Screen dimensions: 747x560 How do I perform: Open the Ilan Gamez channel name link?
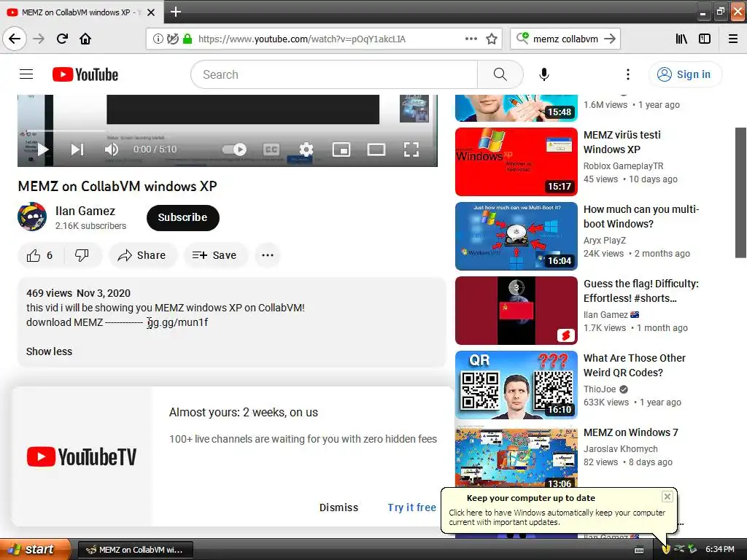click(x=85, y=211)
